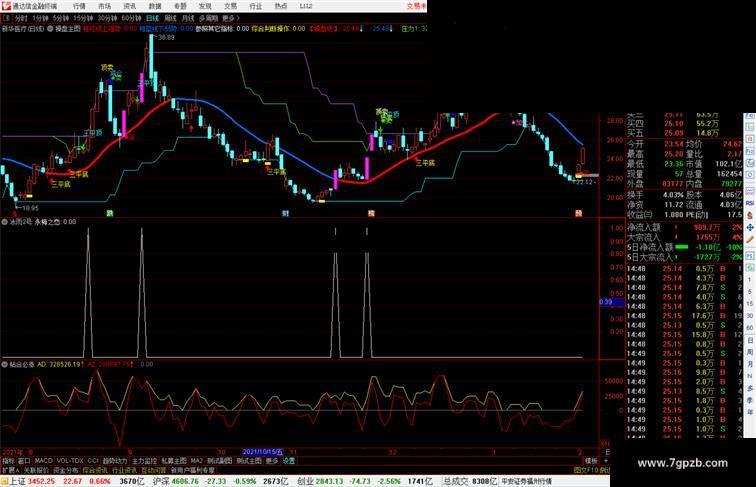Open the 模板 template button
756x487 pixels.
591,461
